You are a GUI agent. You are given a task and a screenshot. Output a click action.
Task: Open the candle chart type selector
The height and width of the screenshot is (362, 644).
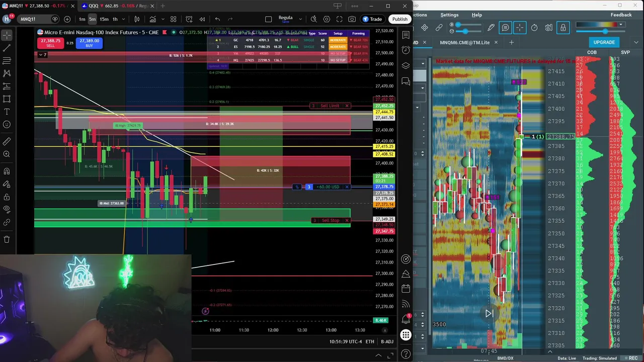point(137,19)
